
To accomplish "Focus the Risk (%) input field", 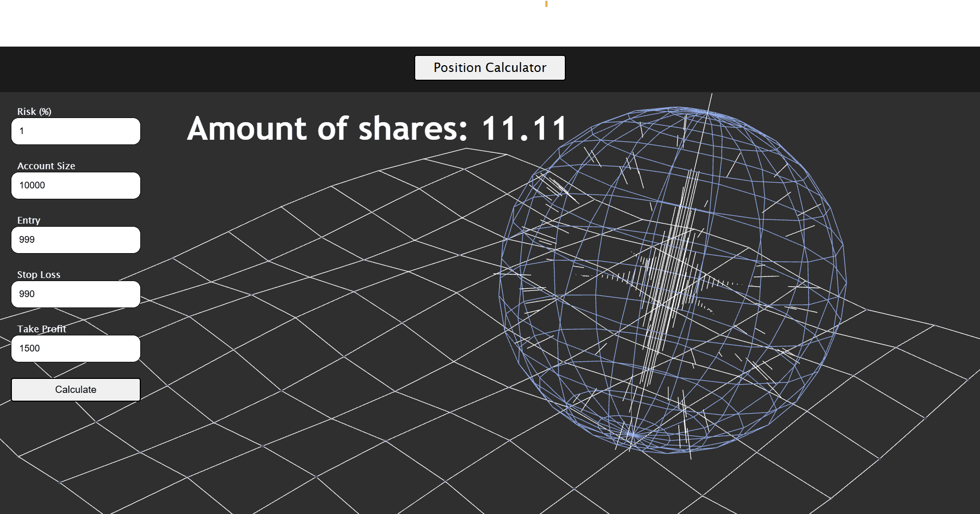I will [x=76, y=131].
